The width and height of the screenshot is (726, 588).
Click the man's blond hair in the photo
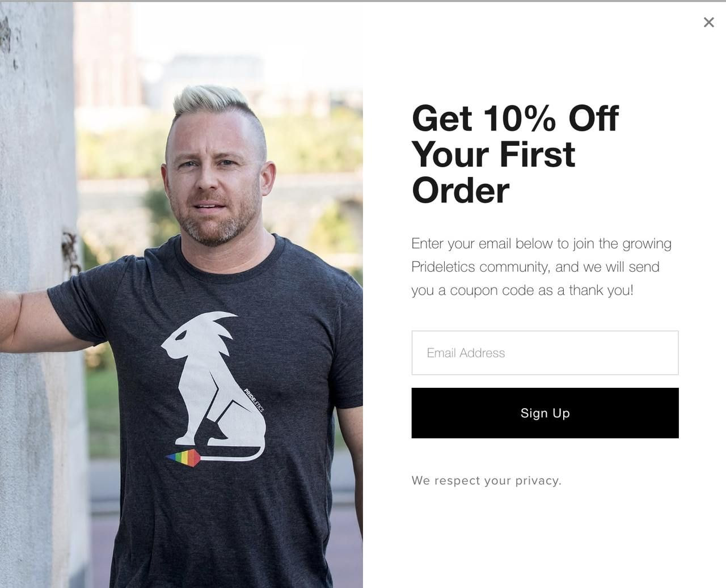pyautogui.click(x=213, y=102)
